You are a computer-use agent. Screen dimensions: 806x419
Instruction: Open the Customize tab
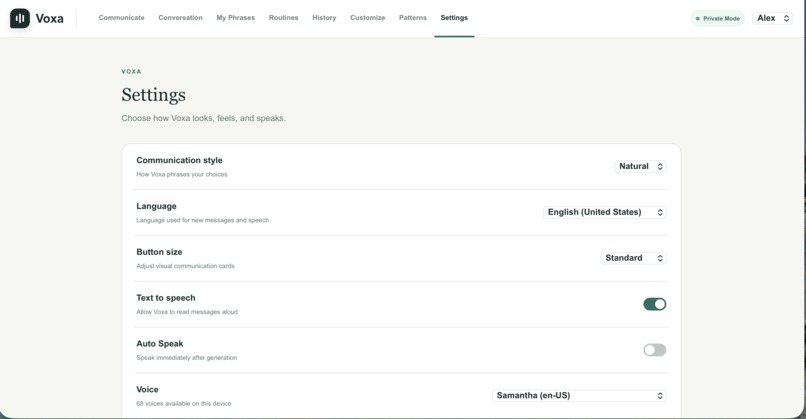[368, 17]
